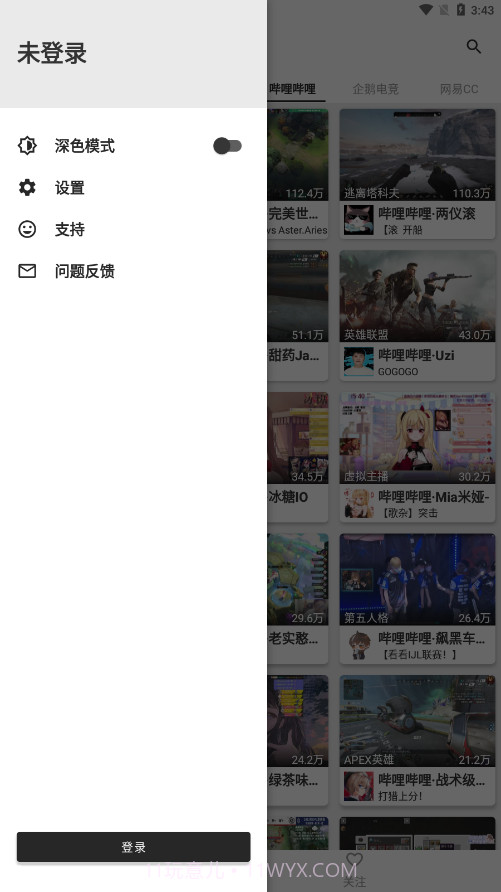
Task: Open the APEX英雄 stream thumbnail
Action: (x=417, y=721)
